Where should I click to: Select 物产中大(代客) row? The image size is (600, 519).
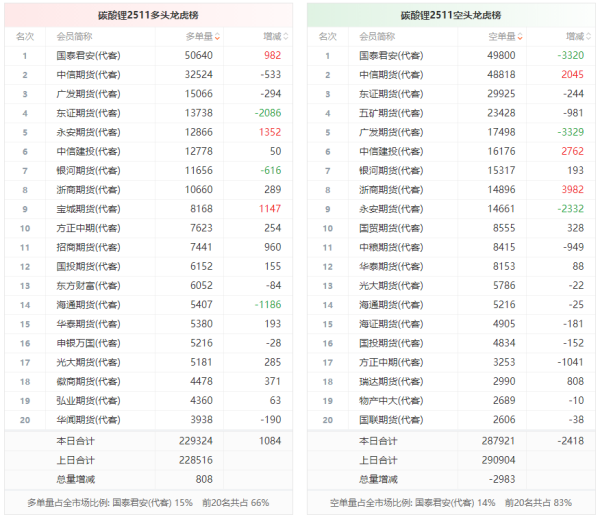[x=451, y=401]
